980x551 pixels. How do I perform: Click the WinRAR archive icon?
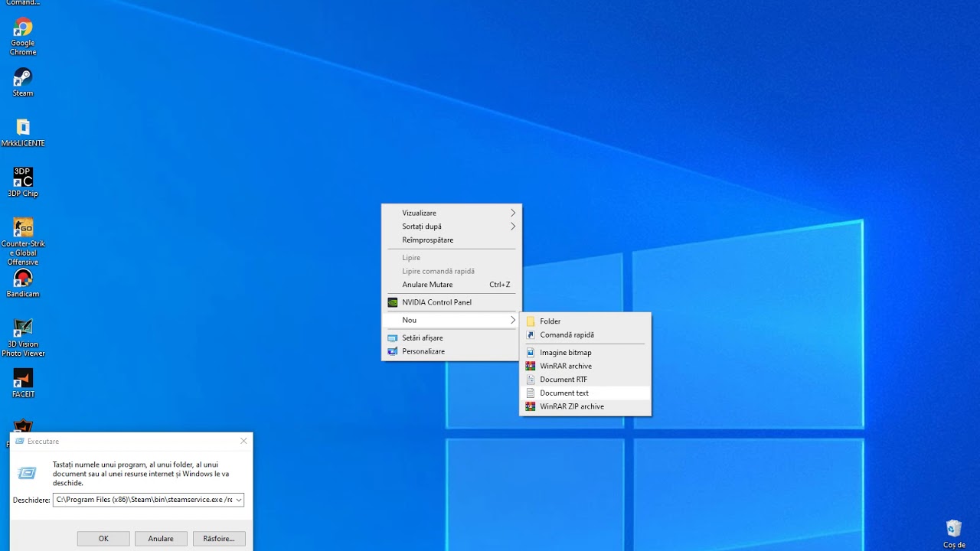[x=531, y=366]
